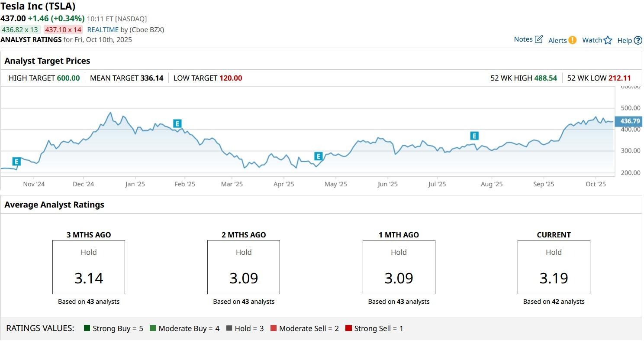The height and width of the screenshot is (341, 644).
Task: Click the Notes pencil icon
Action: point(539,39)
